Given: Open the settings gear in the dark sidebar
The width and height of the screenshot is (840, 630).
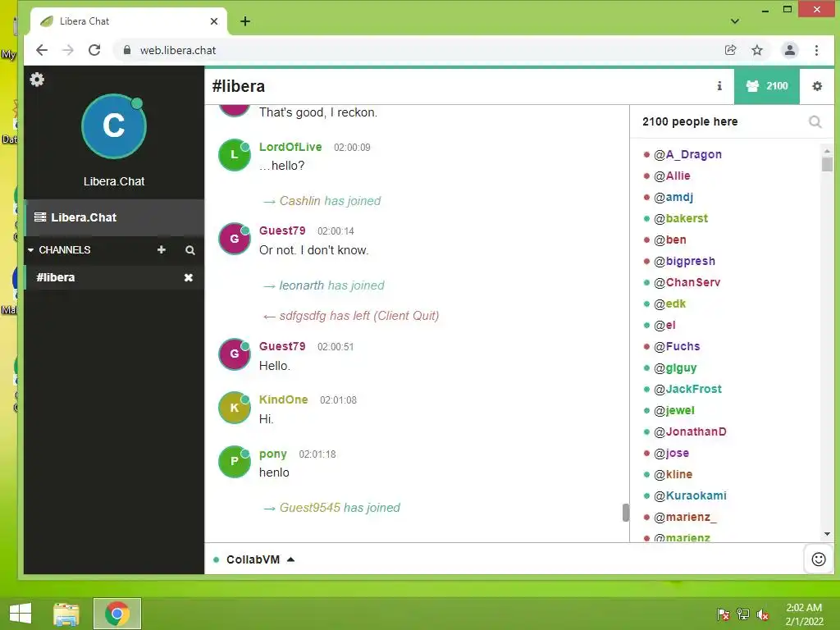Looking at the screenshot, I should pos(37,80).
